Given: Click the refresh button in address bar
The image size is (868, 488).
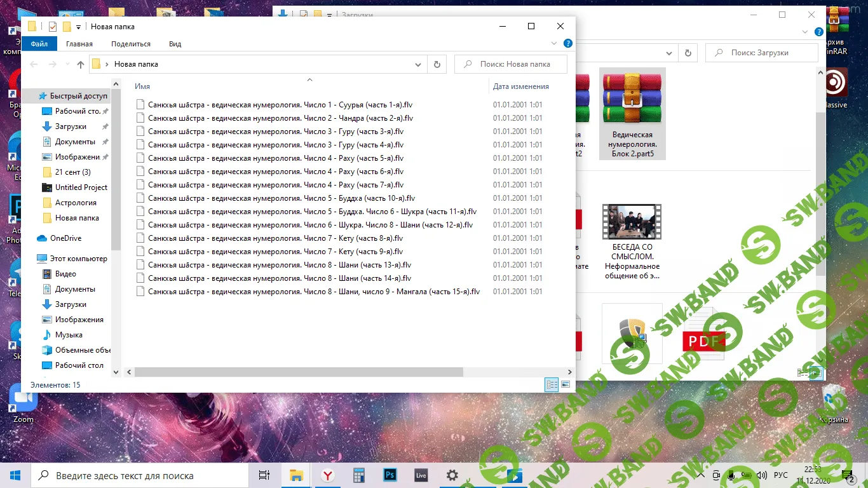Looking at the screenshot, I should pos(437,64).
